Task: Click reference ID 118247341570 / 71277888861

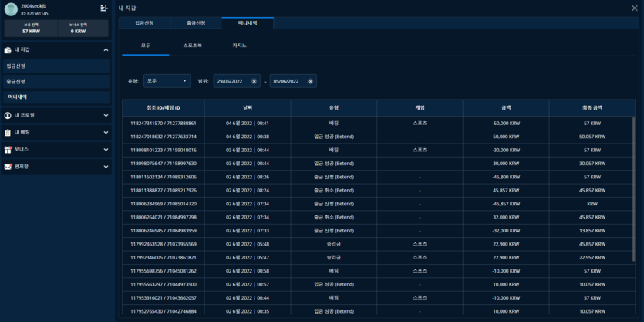Action: click(163, 123)
